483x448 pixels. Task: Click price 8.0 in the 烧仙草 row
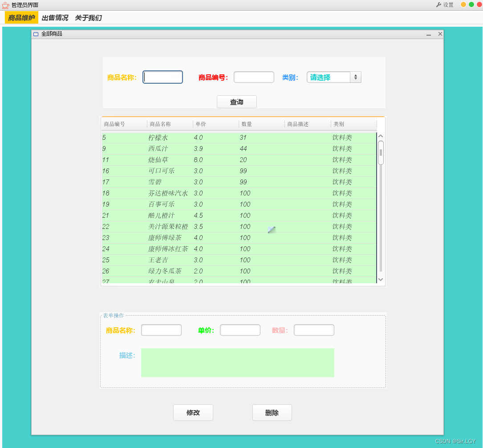click(199, 160)
